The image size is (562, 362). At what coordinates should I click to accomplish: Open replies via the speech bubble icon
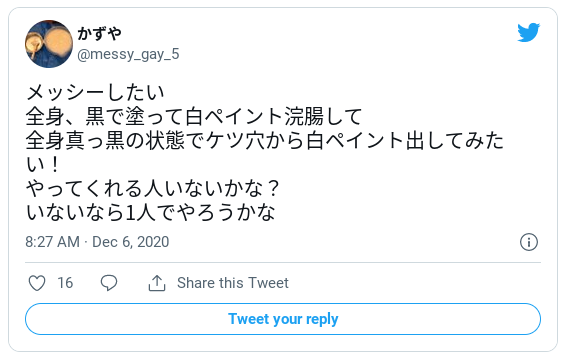tap(109, 283)
